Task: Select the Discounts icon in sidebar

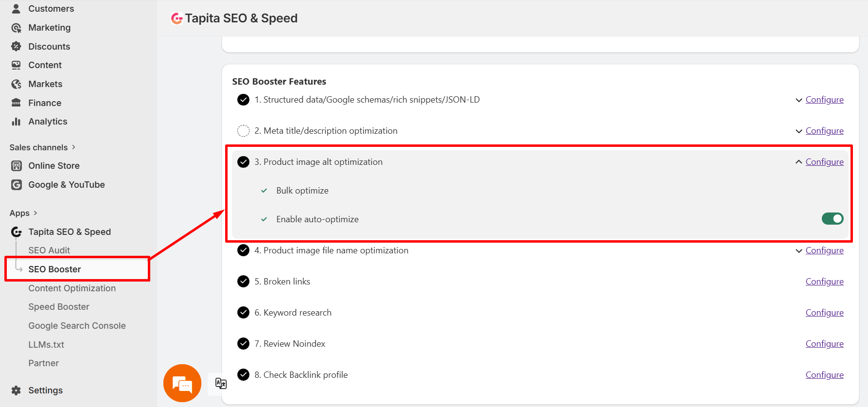Action: pos(16,46)
